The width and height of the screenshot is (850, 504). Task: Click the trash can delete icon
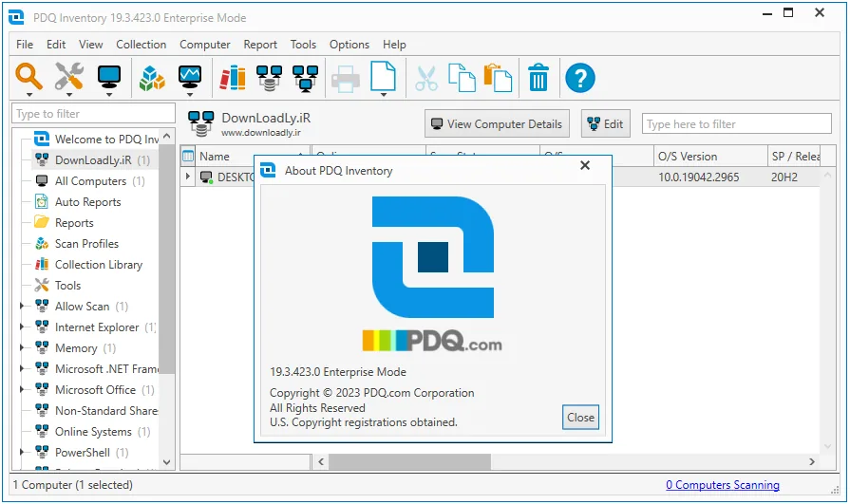pos(538,78)
